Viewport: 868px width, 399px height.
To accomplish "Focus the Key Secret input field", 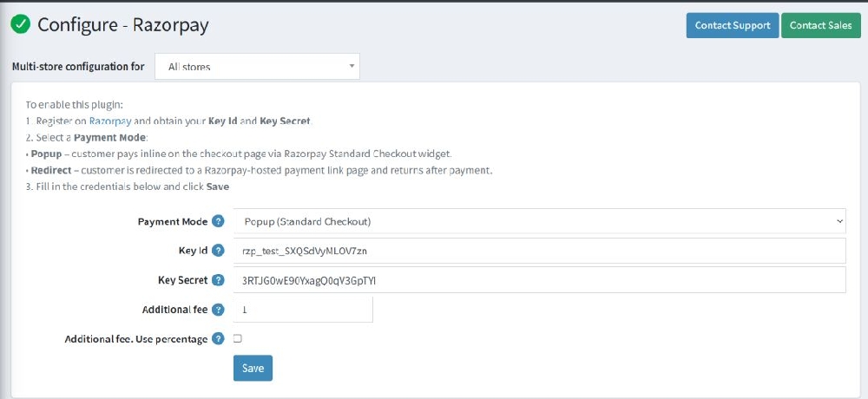I will (539, 280).
